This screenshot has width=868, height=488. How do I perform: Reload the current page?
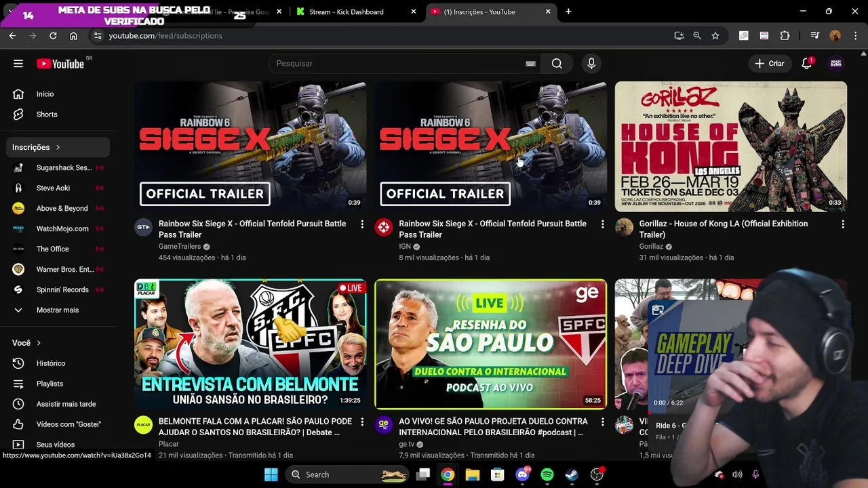(53, 36)
